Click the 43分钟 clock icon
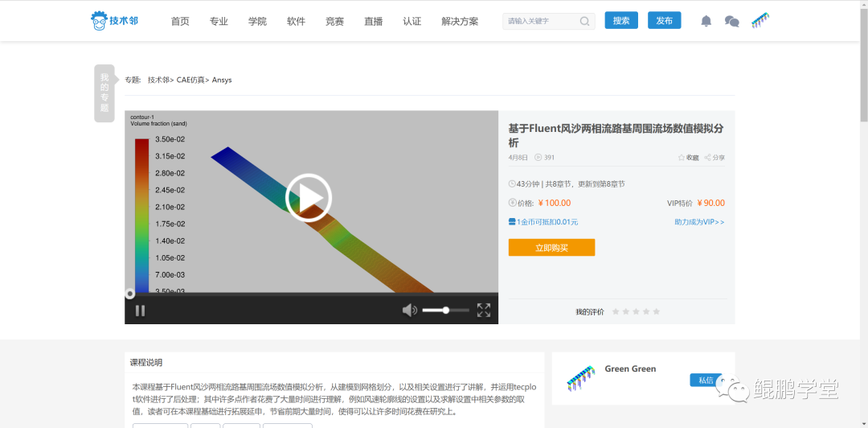This screenshot has width=868, height=428. [512, 184]
